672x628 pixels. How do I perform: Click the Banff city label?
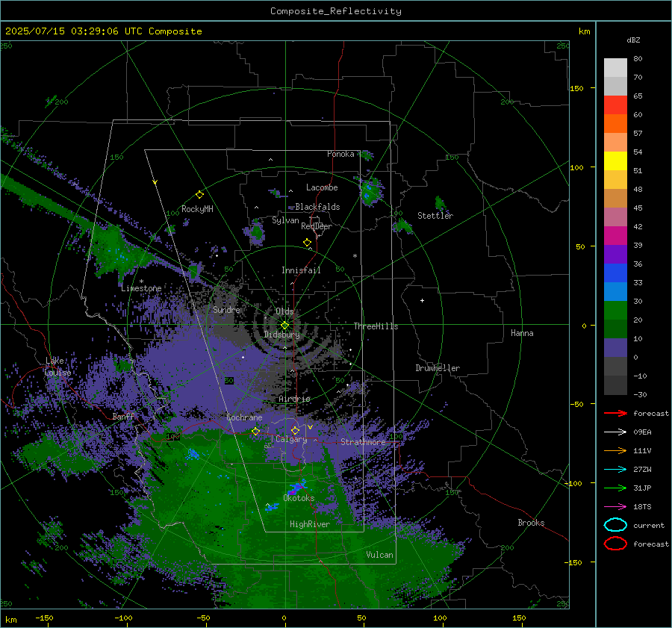(x=123, y=416)
